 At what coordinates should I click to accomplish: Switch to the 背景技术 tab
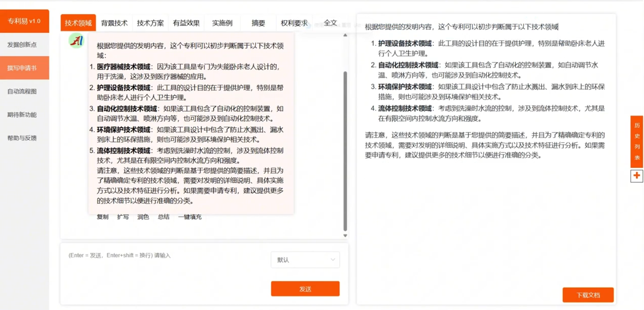click(x=114, y=23)
